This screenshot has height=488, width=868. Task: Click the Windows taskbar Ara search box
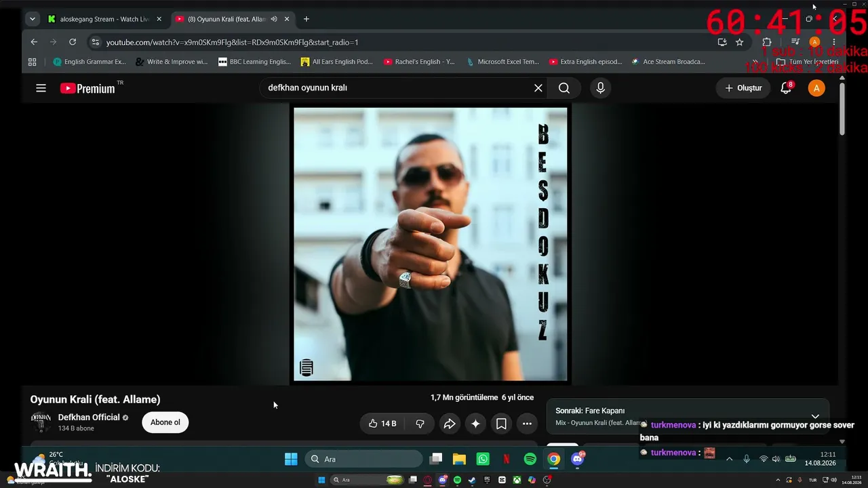[364, 459]
